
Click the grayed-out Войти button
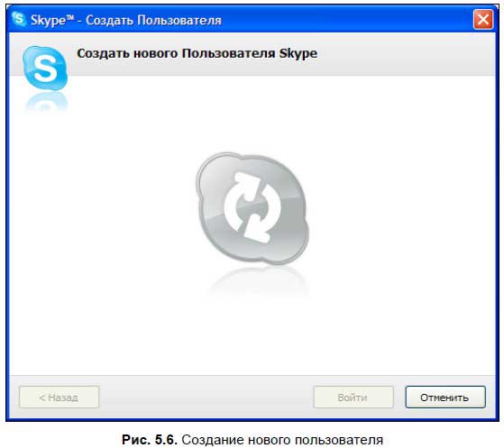[353, 398]
